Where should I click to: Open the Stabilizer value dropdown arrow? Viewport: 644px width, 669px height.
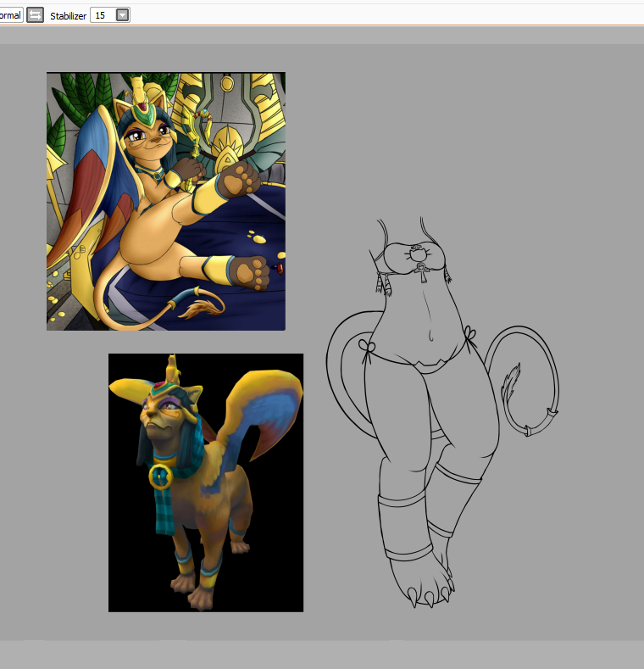click(x=122, y=15)
